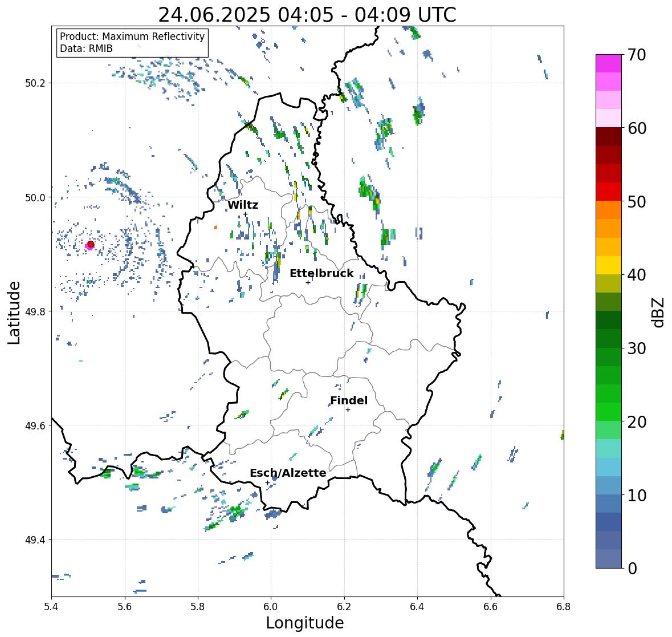Click the yellow 40 dBZ colorbar segment

coord(609,265)
